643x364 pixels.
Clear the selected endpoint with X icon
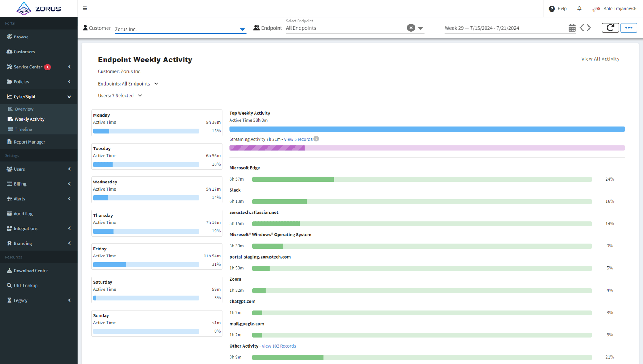click(411, 28)
